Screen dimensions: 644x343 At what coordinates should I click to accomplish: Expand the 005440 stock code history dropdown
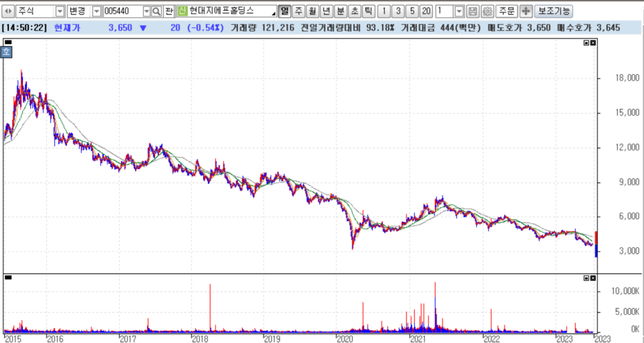pyautogui.click(x=147, y=12)
